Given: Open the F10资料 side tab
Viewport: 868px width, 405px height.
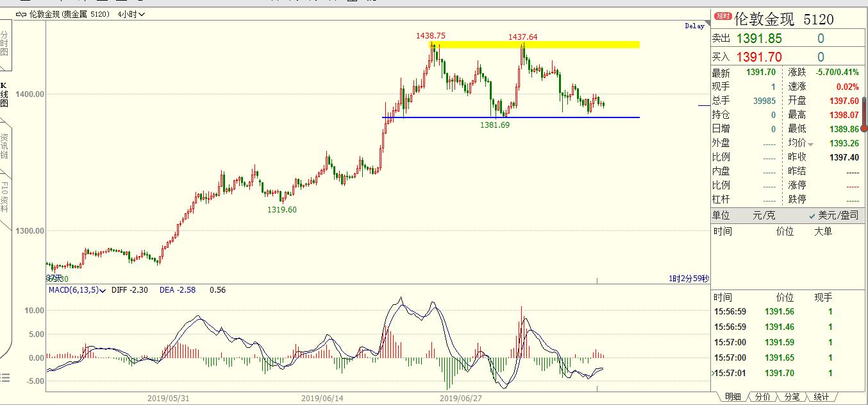Looking at the screenshot, I should [x=4, y=197].
